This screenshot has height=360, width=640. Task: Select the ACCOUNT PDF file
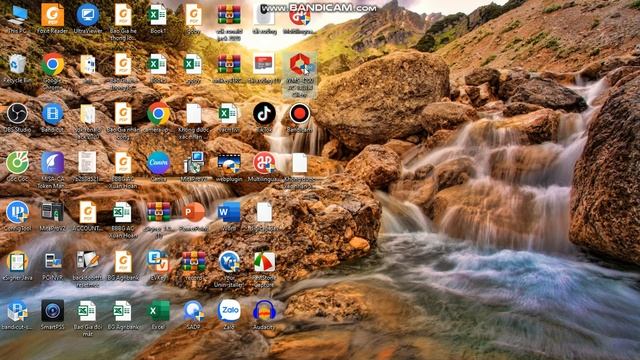87,216
